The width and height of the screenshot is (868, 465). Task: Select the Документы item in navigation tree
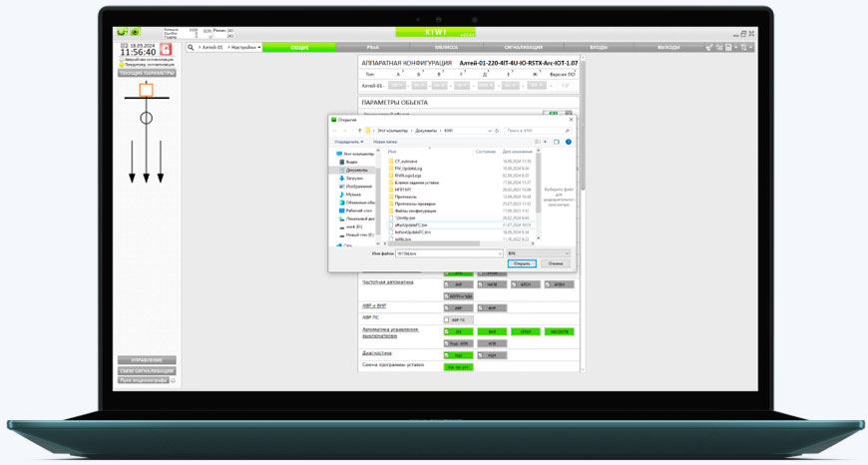(x=356, y=170)
